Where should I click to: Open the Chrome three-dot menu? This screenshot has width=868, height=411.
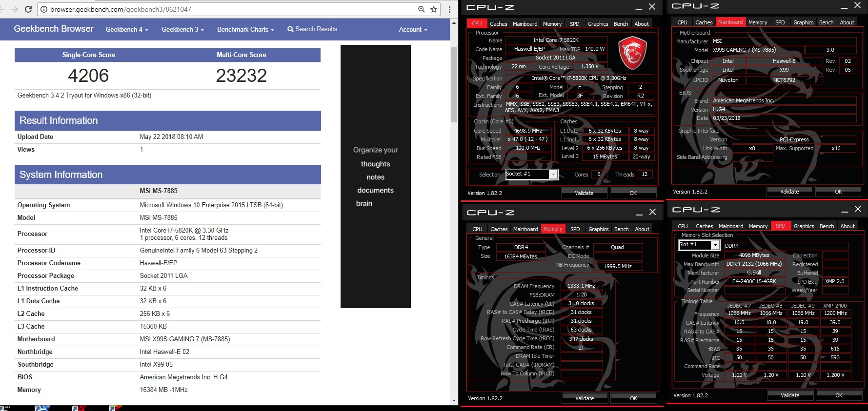449,9
